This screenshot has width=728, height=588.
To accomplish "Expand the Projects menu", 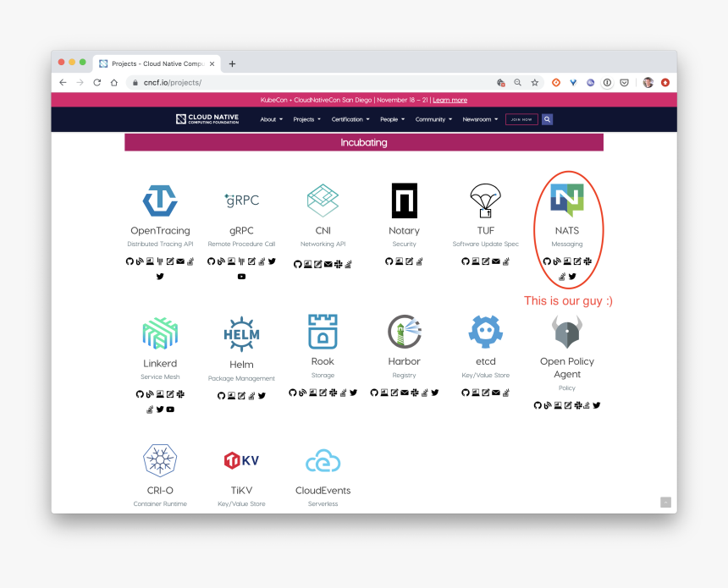I will (307, 119).
